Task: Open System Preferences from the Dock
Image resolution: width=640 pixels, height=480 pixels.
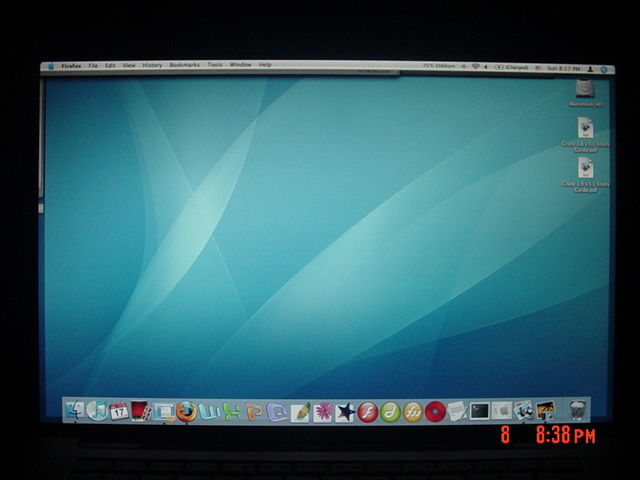Action: coord(502,410)
